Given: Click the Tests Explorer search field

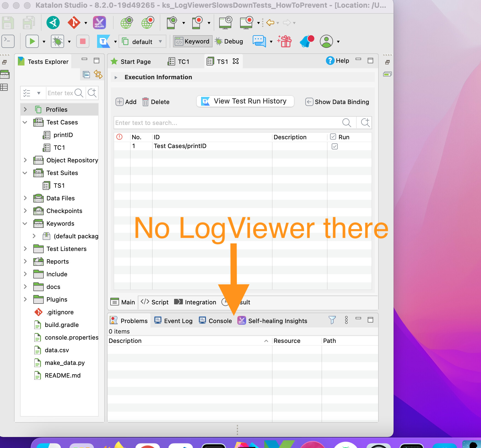Looking at the screenshot, I should tap(61, 93).
